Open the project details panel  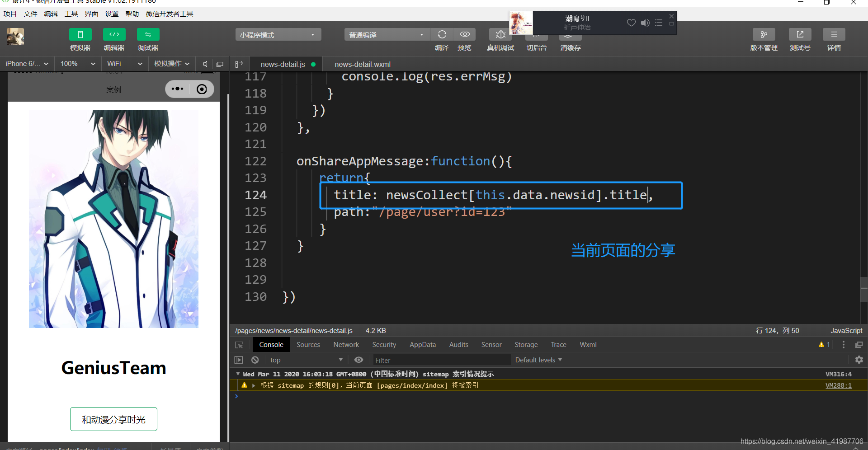(834, 35)
